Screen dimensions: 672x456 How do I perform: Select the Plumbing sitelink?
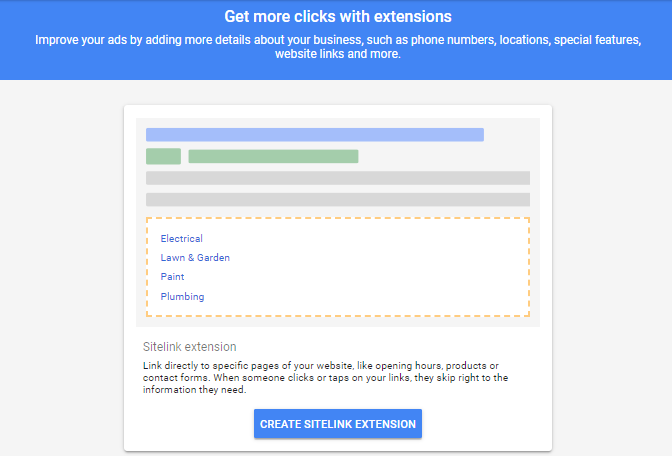pyautogui.click(x=182, y=297)
